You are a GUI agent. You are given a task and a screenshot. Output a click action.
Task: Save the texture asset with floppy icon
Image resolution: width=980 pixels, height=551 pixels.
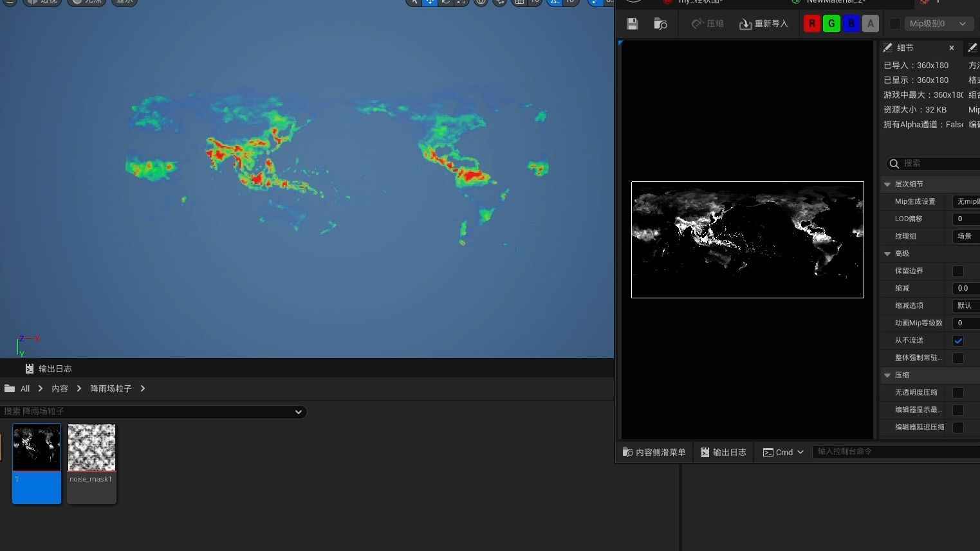click(x=633, y=24)
